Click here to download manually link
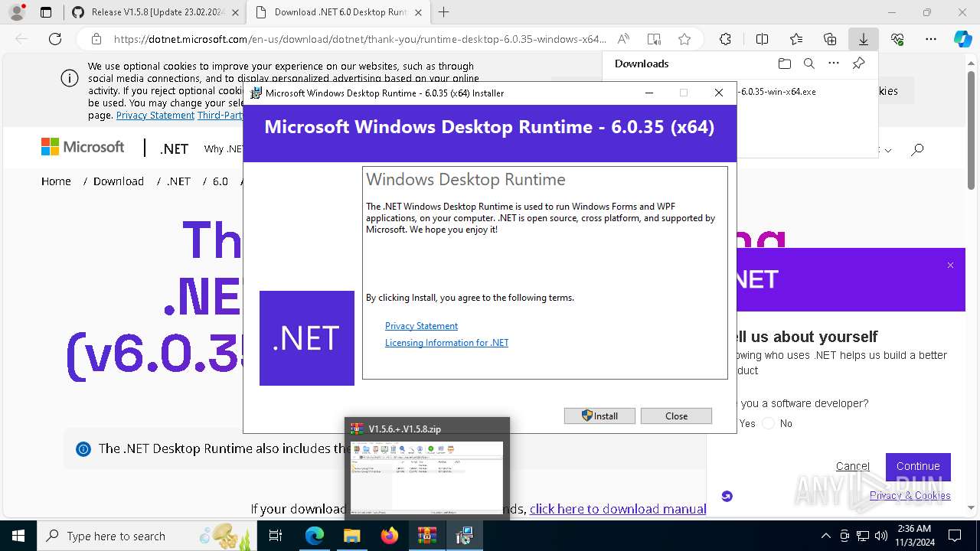 tap(618, 509)
